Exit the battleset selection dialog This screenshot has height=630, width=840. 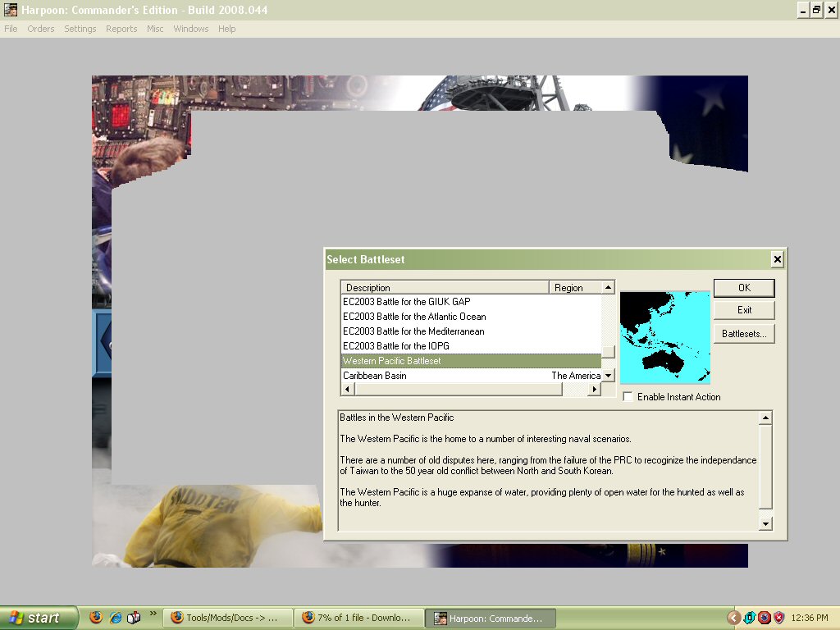pos(743,310)
